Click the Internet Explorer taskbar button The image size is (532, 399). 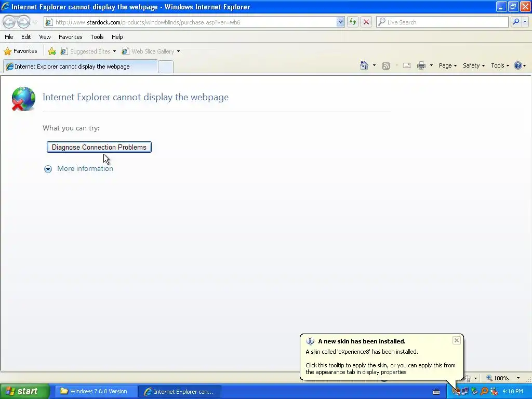pyautogui.click(x=180, y=392)
